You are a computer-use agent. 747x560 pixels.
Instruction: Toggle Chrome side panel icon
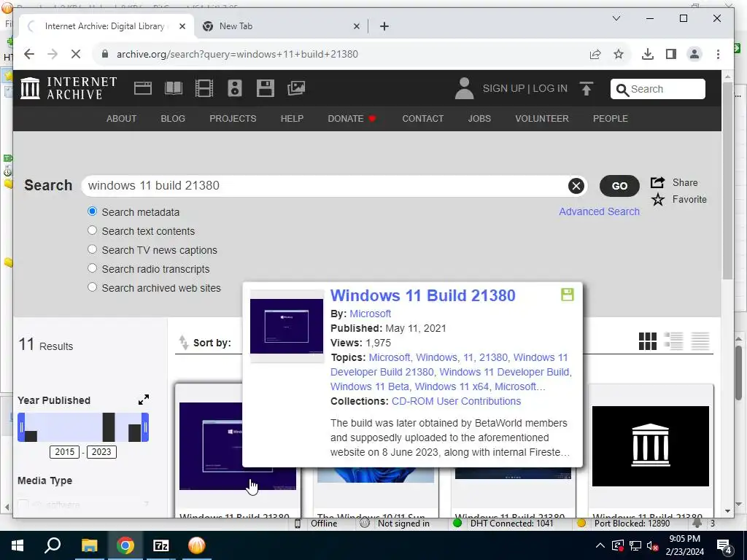pos(671,54)
